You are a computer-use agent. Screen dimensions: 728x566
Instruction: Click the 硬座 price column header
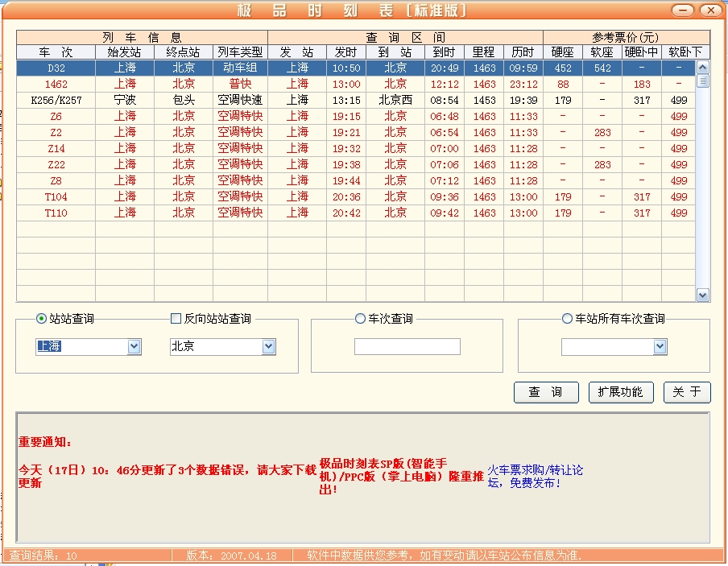coord(563,52)
